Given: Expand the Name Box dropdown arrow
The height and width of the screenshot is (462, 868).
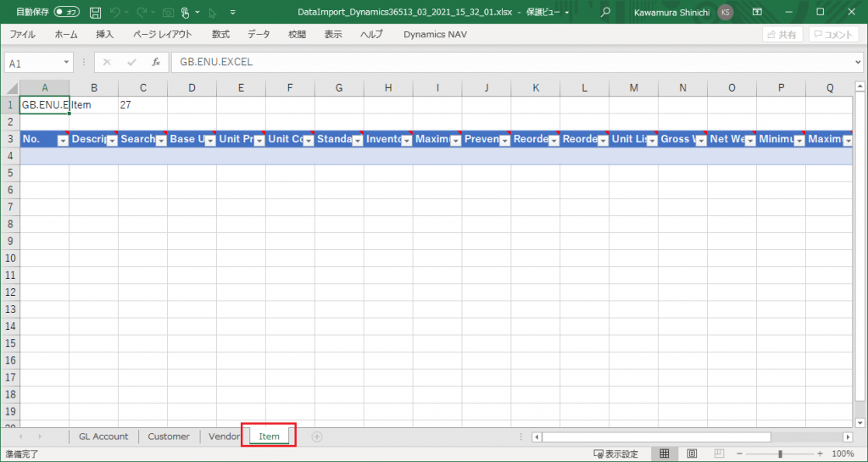Looking at the screenshot, I should [67, 63].
